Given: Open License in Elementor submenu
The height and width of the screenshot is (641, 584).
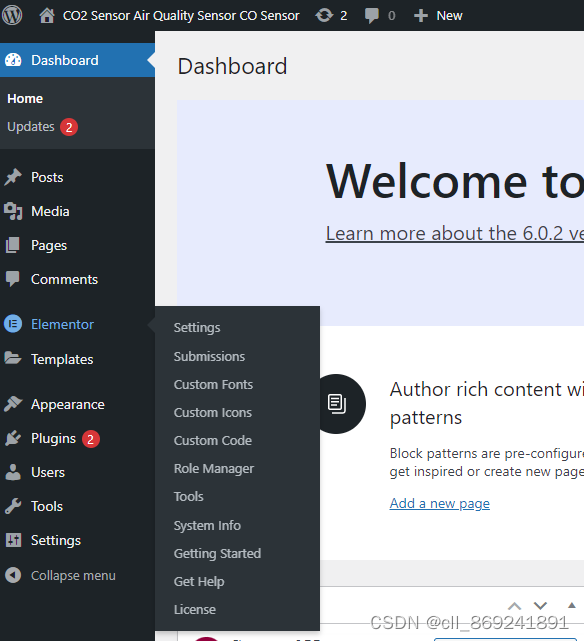Looking at the screenshot, I should click(195, 610).
